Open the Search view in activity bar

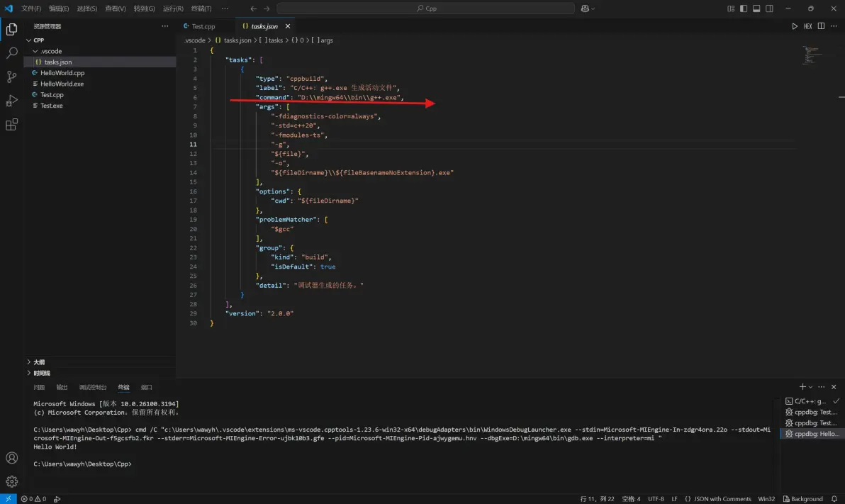11,52
